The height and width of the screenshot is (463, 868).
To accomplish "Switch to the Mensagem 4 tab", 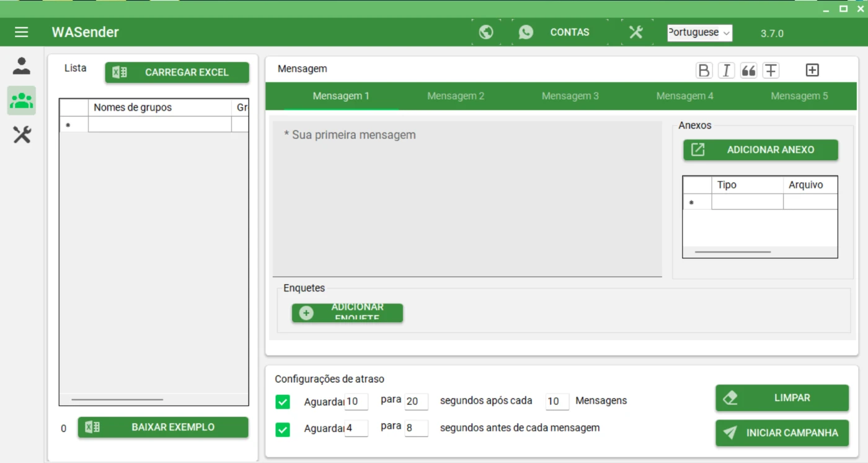I will tap(684, 96).
